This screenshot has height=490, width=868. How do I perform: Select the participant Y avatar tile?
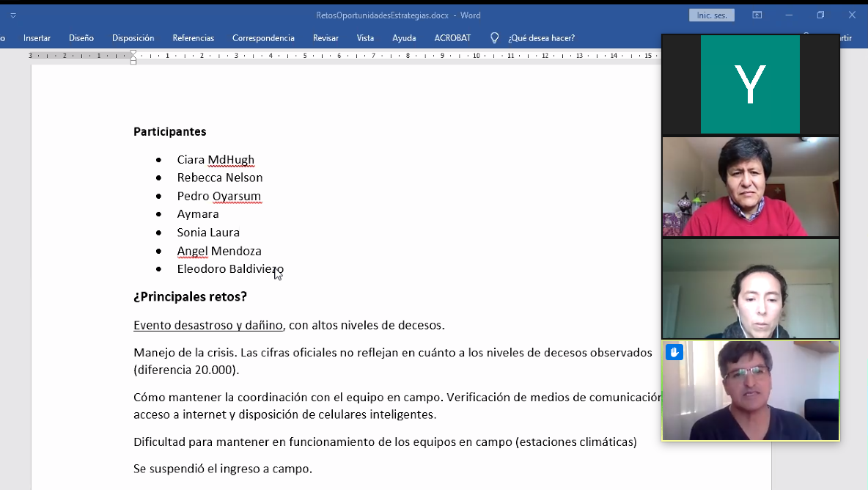click(750, 84)
